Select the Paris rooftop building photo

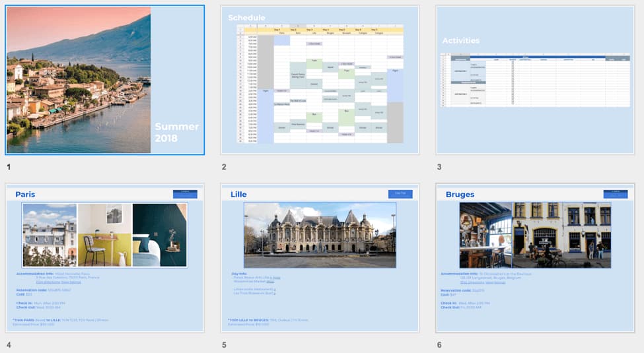point(50,235)
